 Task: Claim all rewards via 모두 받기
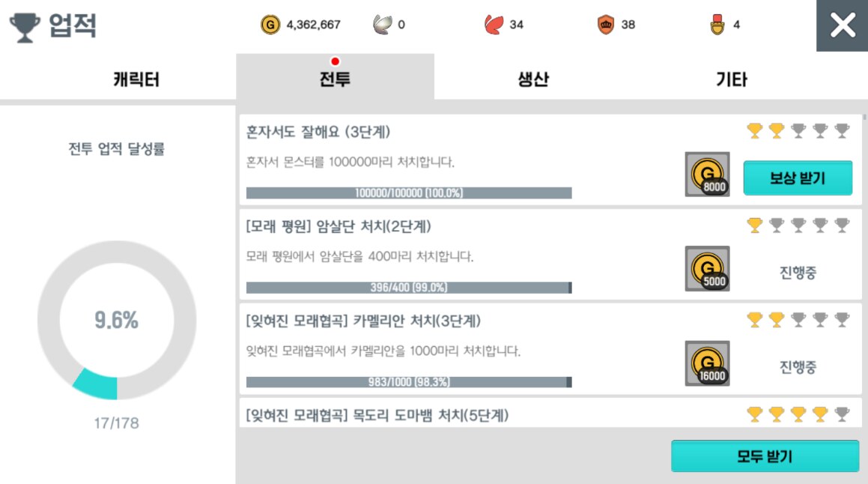765,456
